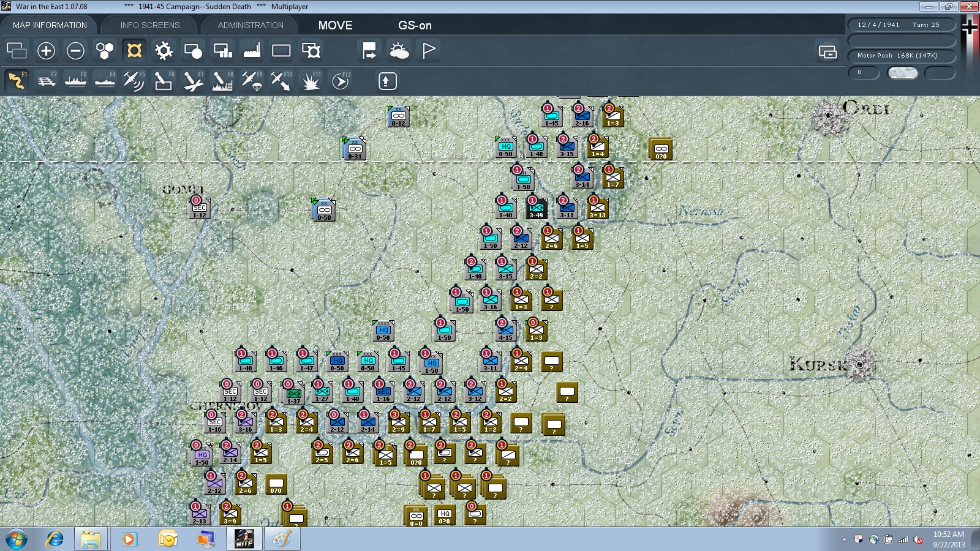Select the F9 air transport mode
Viewport: 980px width, 551px height.
tap(252, 81)
